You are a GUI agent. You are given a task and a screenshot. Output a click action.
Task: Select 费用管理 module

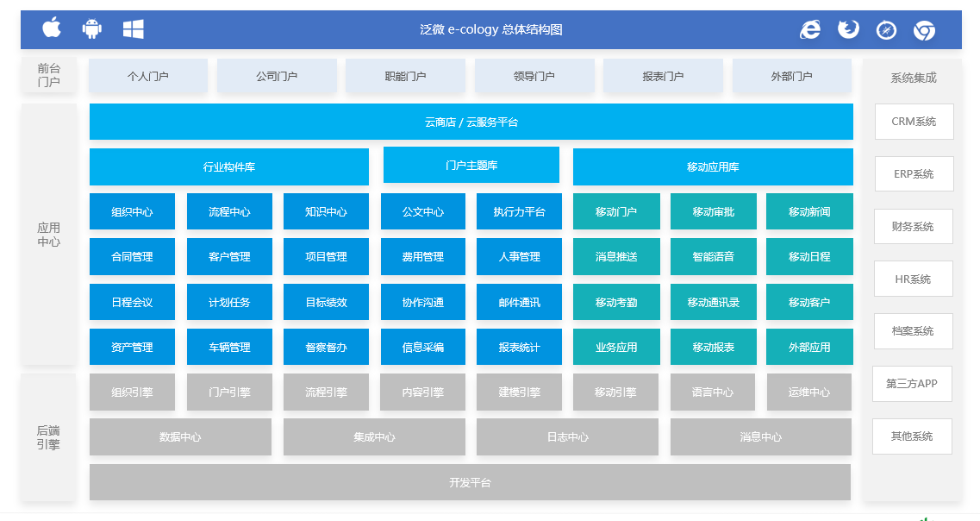pos(423,256)
